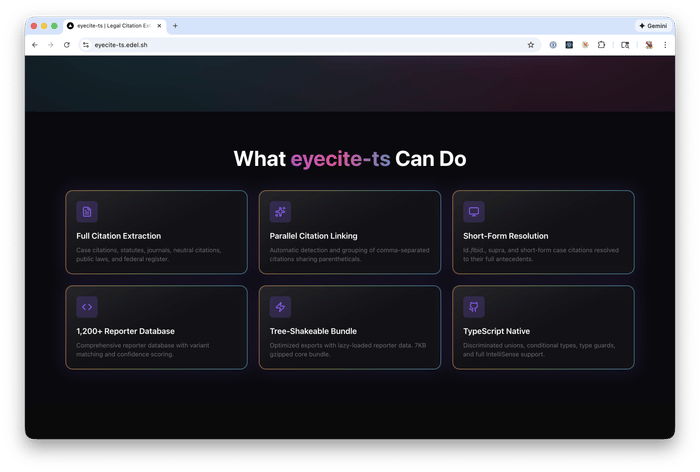Click the lightning bolt icon on Tree-Shakeable Bundle
Image resolution: width=700 pixels, height=472 pixels.
click(x=280, y=307)
